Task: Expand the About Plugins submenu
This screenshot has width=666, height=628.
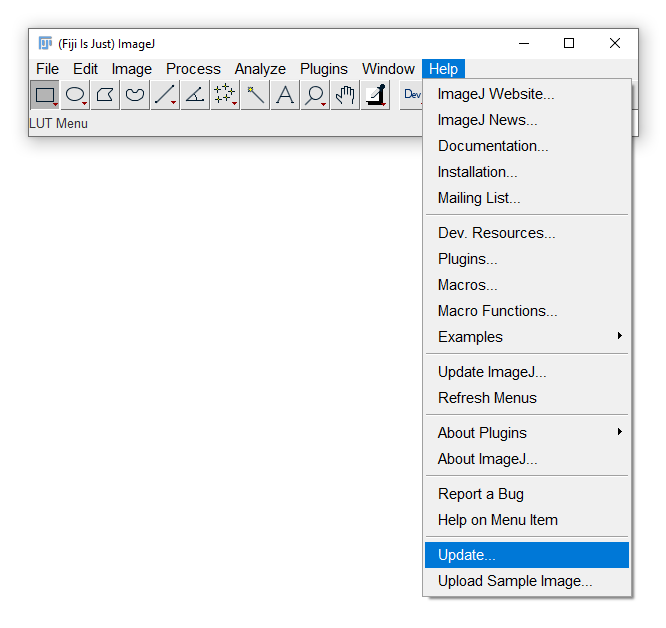Action: click(527, 433)
